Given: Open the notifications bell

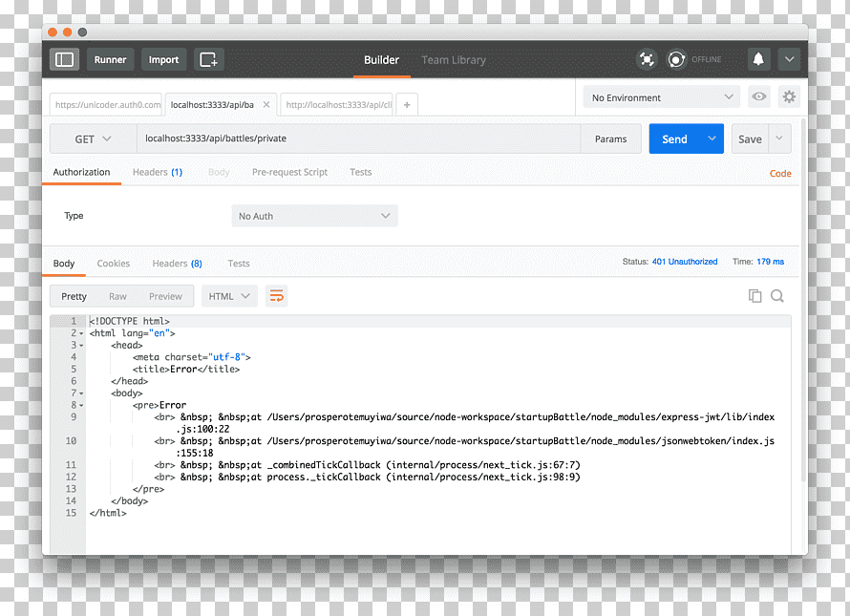Looking at the screenshot, I should point(758,59).
